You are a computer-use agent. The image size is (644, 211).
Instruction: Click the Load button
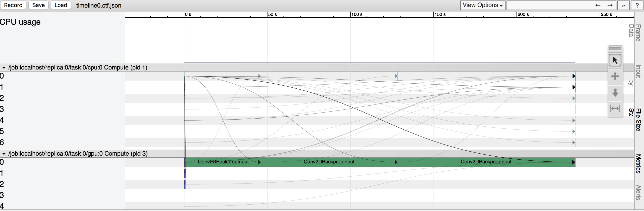coord(61,5)
